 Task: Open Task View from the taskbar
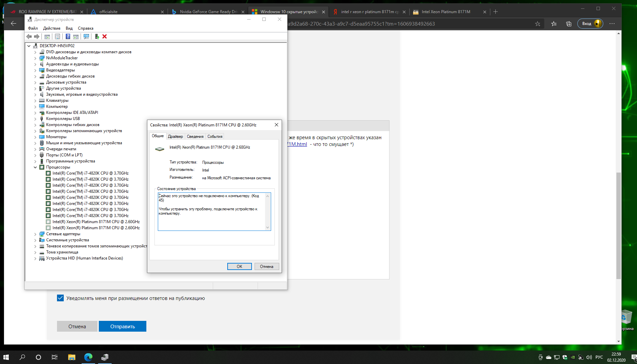click(55, 357)
